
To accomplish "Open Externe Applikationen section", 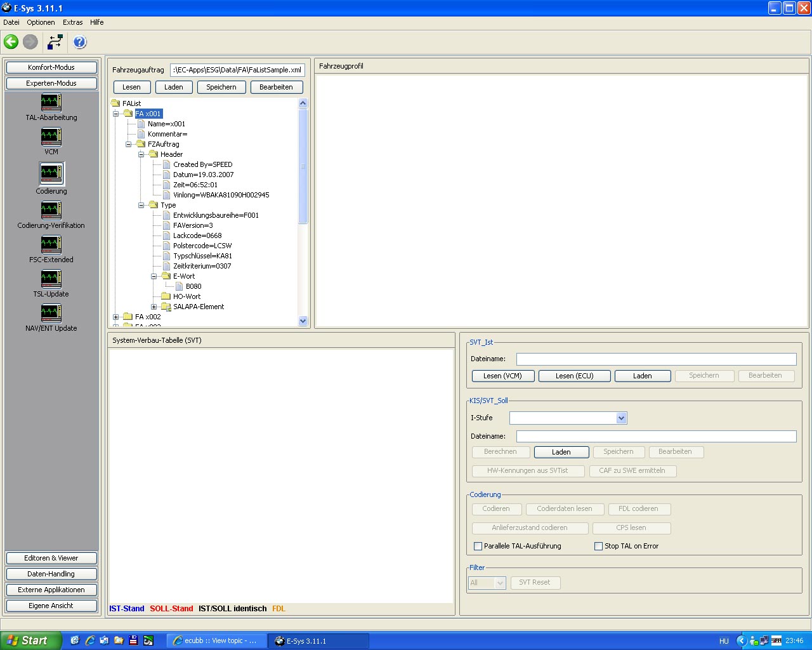I will tap(51, 590).
